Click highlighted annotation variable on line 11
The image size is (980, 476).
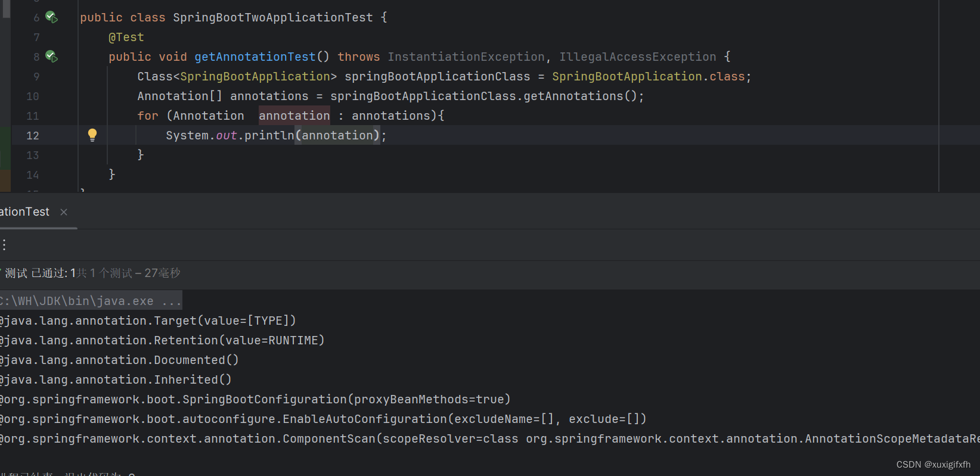[x=294, y=116]
